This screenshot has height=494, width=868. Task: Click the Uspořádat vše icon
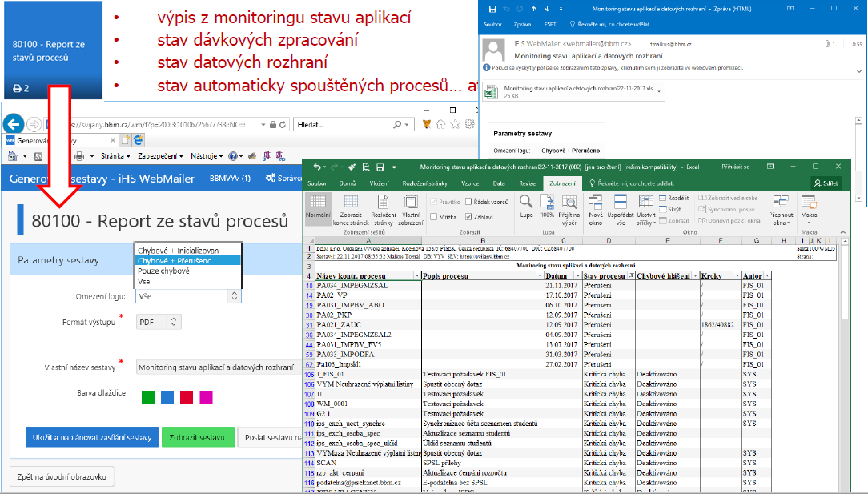(x=621, y=209)
